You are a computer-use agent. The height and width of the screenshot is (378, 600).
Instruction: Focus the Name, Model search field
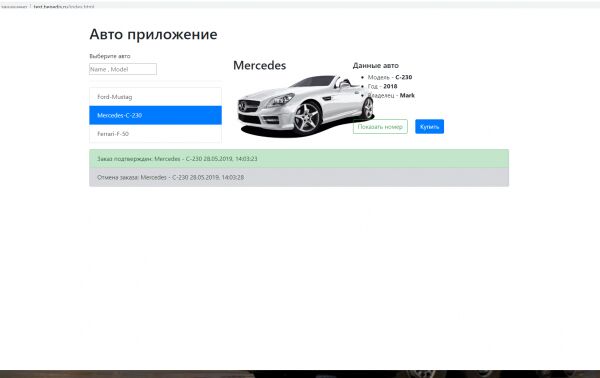point(123,69)
